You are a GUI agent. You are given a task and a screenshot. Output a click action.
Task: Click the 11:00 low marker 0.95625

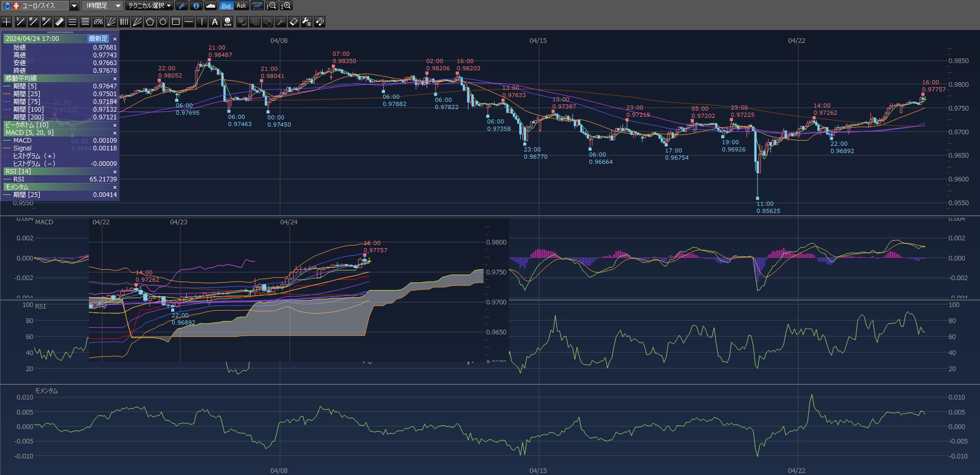[758, 198]
